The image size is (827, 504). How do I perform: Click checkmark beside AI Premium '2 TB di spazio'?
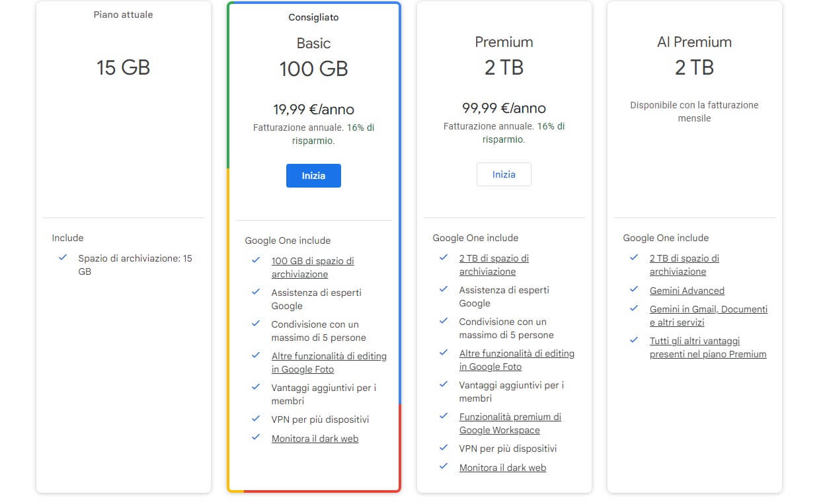point(634,258)
